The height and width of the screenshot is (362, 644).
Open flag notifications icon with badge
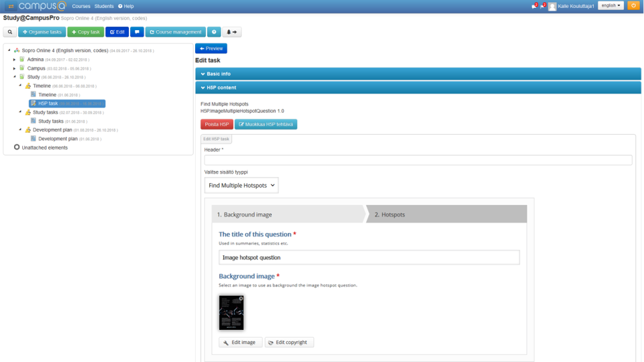tap(543, 6)
